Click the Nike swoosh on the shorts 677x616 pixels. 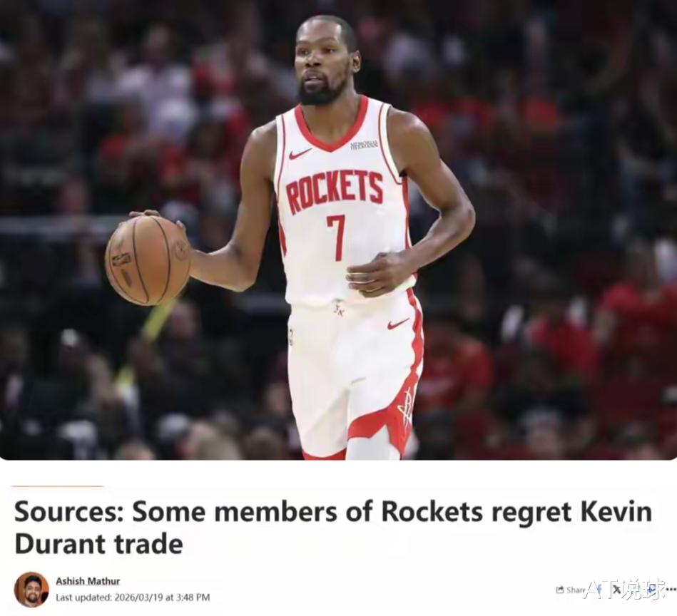coord(397,324)
